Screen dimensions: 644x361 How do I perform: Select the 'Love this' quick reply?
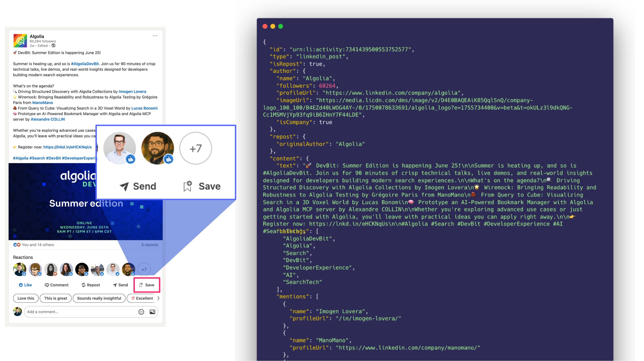click(x=26, y=298)
